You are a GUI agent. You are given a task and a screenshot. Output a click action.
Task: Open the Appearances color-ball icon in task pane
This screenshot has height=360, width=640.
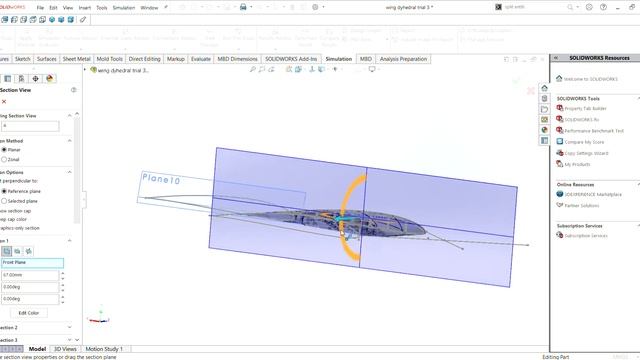coord(544,130)
